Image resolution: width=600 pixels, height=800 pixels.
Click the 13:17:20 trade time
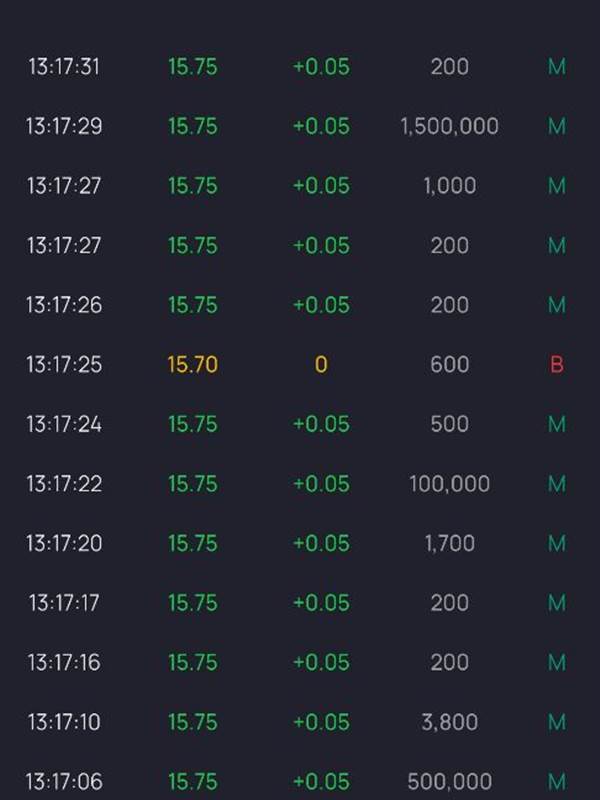[x=64, y=543]
